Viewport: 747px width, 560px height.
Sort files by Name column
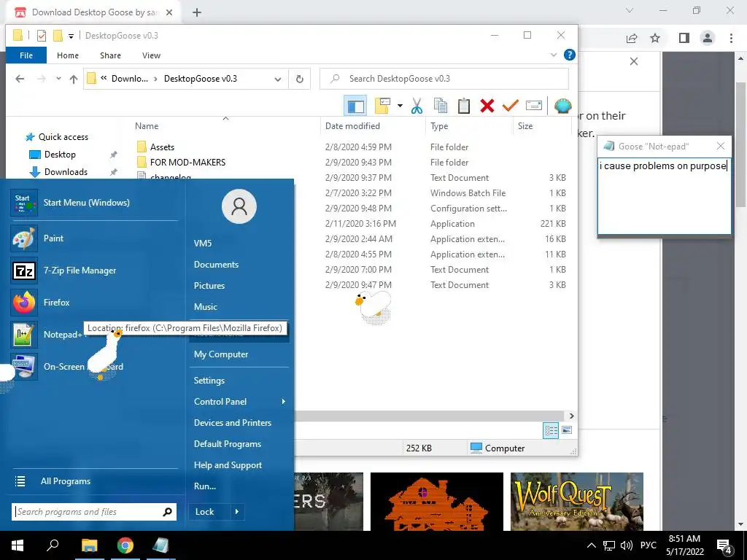pyautogui.click(x=146, y=126)
